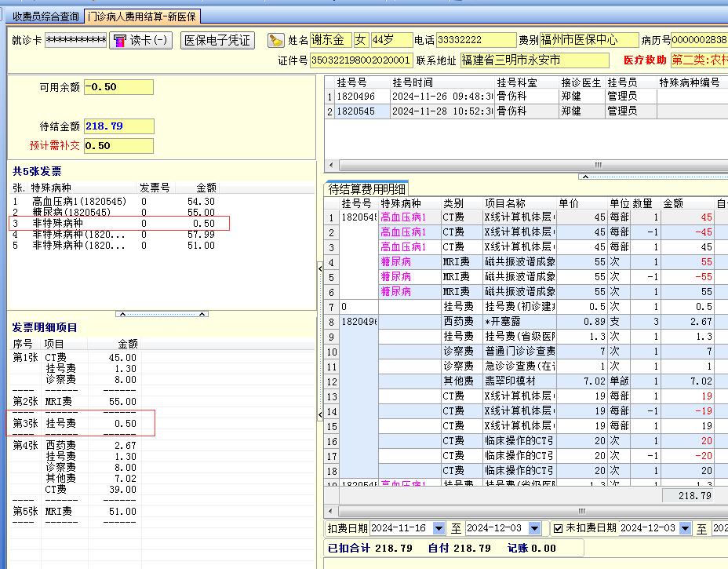Image resolution: width=728 pixels, height=569 pixels.
Task: Open 扣费日期 end date 2024-12-03 dropdown
Action: [x=534, y=528]
